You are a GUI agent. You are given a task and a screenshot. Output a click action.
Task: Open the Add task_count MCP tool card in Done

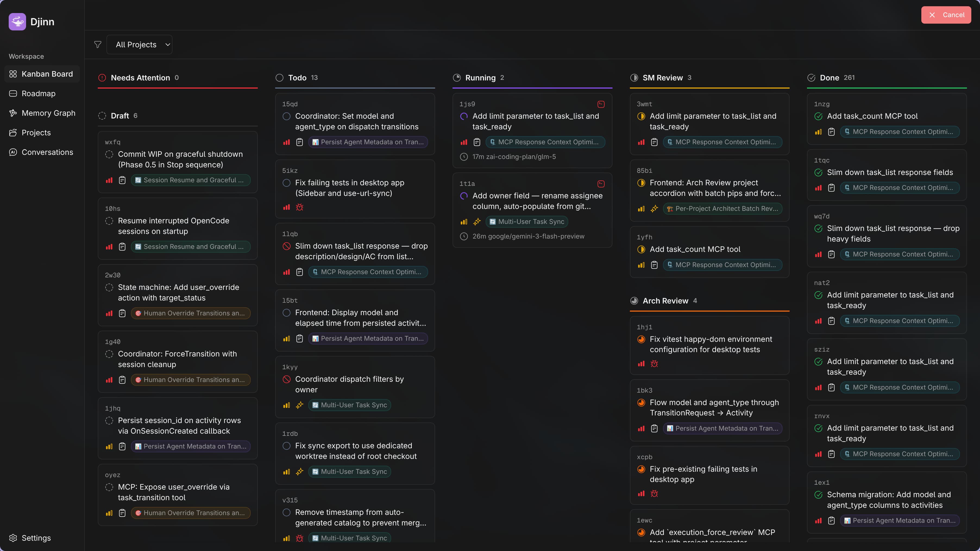coord(871,116)
